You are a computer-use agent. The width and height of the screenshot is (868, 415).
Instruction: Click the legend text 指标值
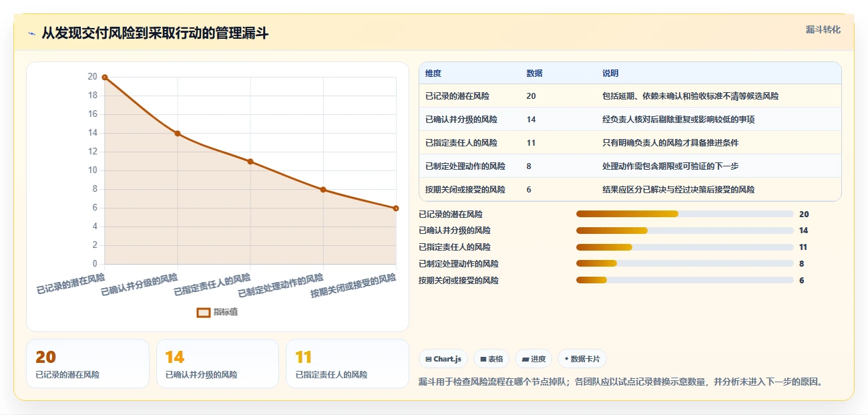pyautogui.click(x=226, y=312)
